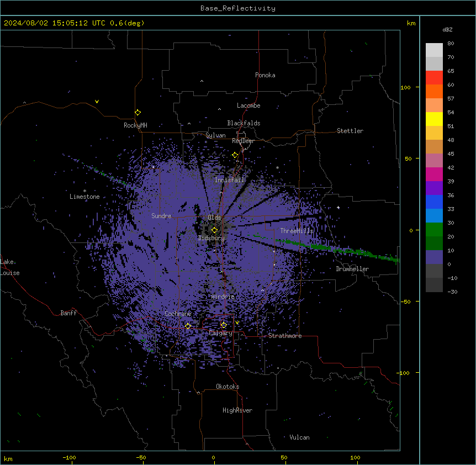476x465 pixels.
Task: Click the Lake Louise label
Action: 10,267
